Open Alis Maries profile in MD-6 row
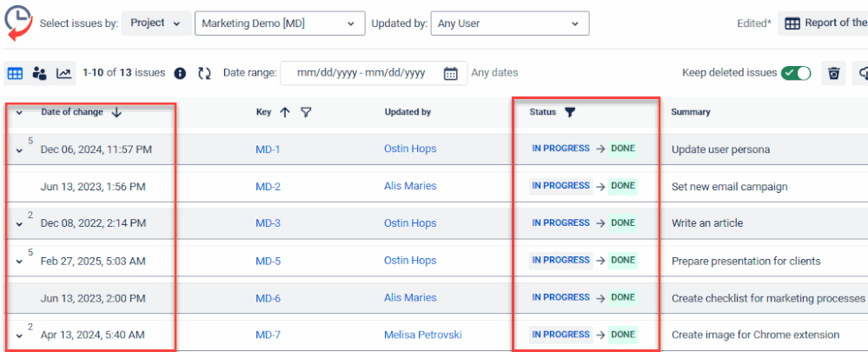Viewport: 868px width, 352px height. [x=410, y=297]
